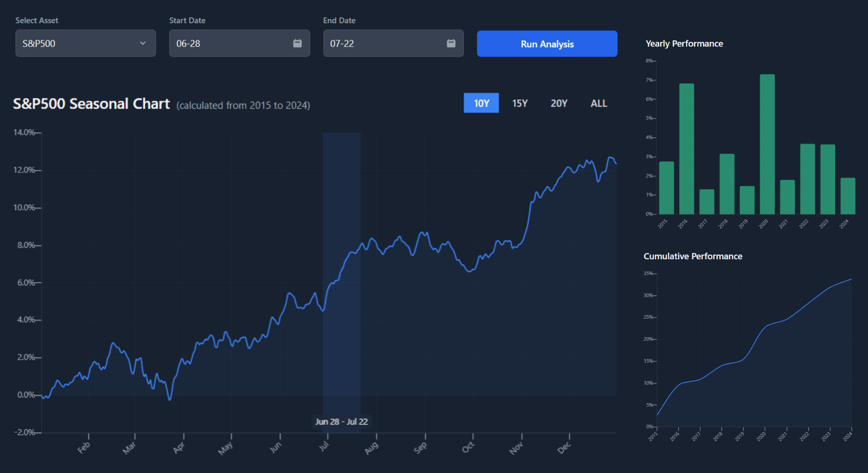This screenshot has width=868, height=473.
Task: Click the Start Date field showing 06-28
Action: pos(239,43)
